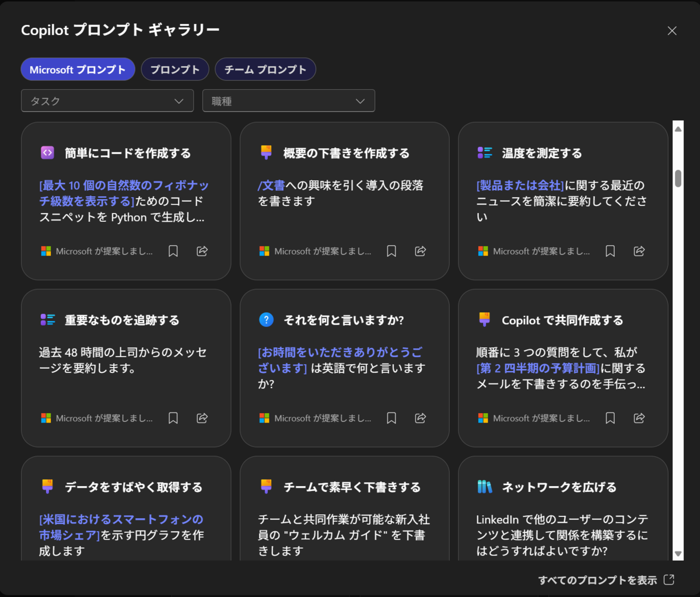Select the Microsoft プロンプト tab

[x=78, y=69]
